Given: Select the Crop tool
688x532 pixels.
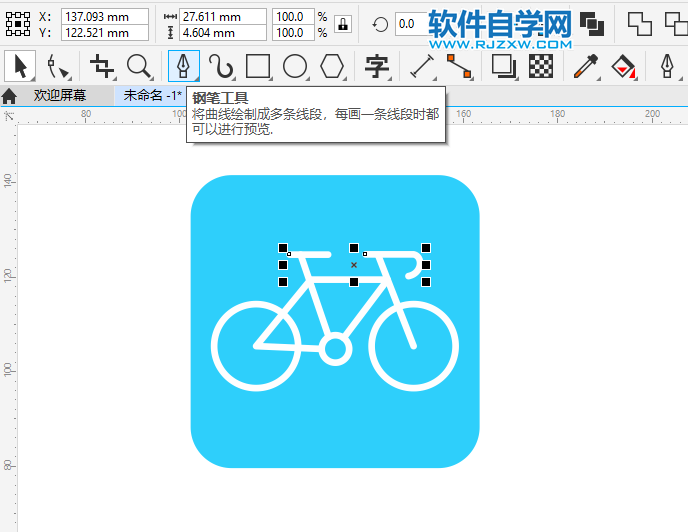Looking at the screenshot, I should click(101, 66).
